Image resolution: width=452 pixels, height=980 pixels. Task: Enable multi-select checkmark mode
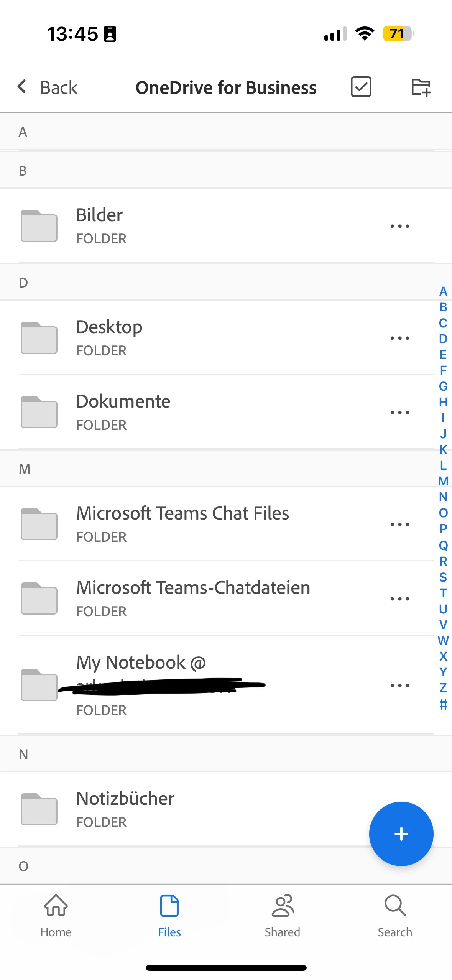pos(361,87)
